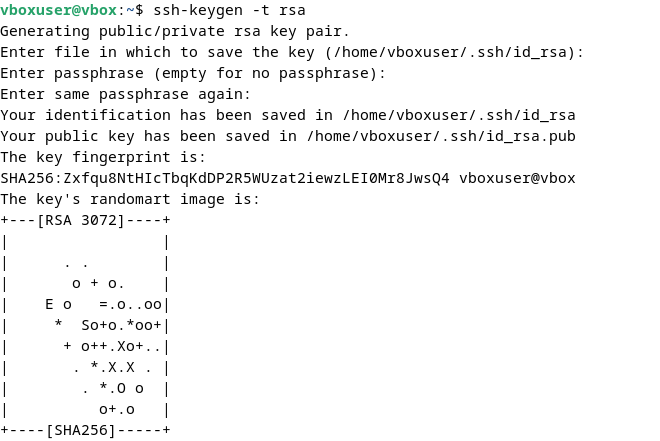
Task: Click the 'Generating public/private rsa key pair' line
Action: [175, 32]
